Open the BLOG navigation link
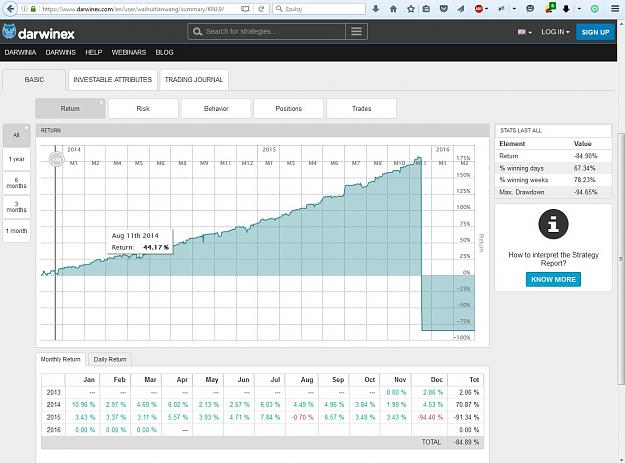Screen dimensions: 625x463 click(164, 52)
